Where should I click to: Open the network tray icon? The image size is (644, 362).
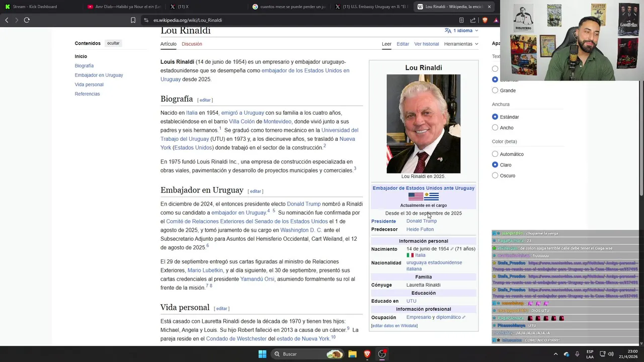point(602,354)
